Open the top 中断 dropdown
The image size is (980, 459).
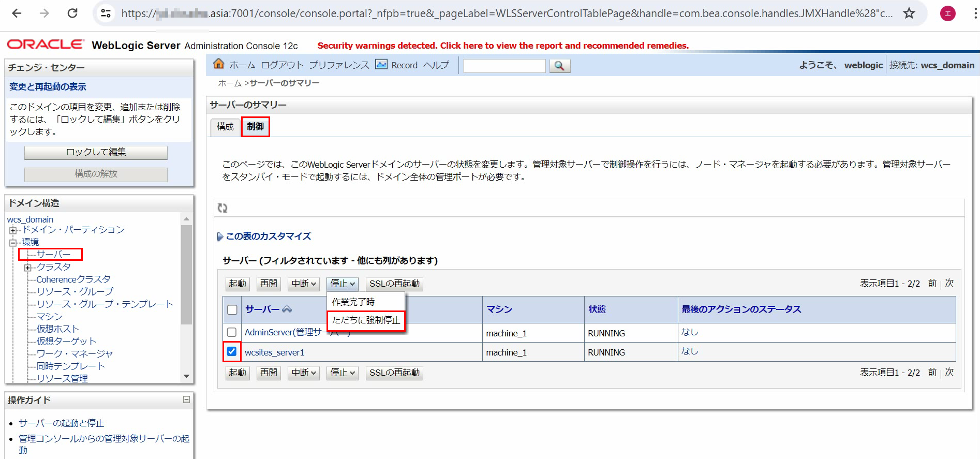[304, 284]
